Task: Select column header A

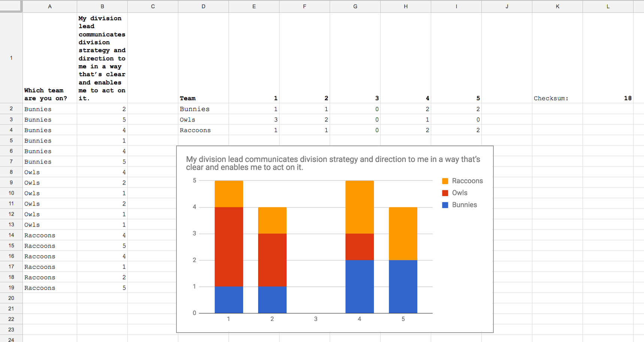Action: [x=49, y=6]
